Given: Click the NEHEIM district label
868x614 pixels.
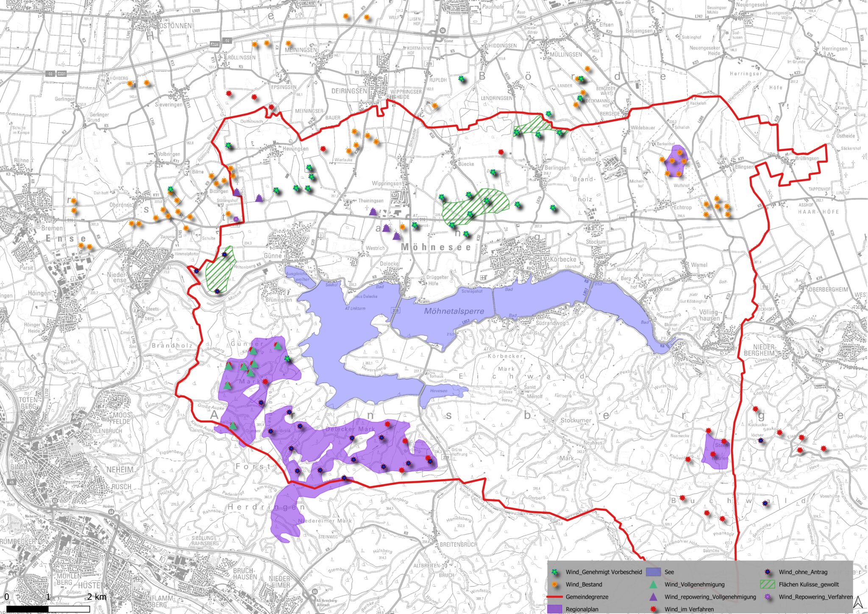Looking at the screenshot, I should [x=120, y=470].
